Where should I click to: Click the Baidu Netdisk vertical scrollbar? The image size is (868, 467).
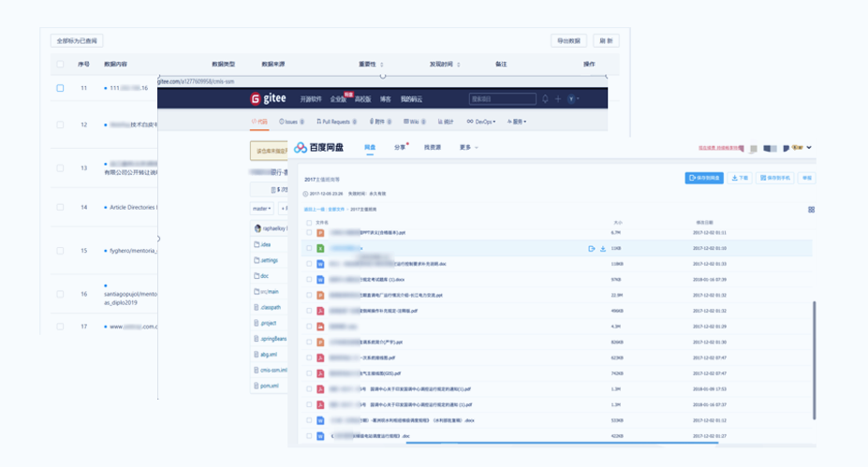pos(814,360)
